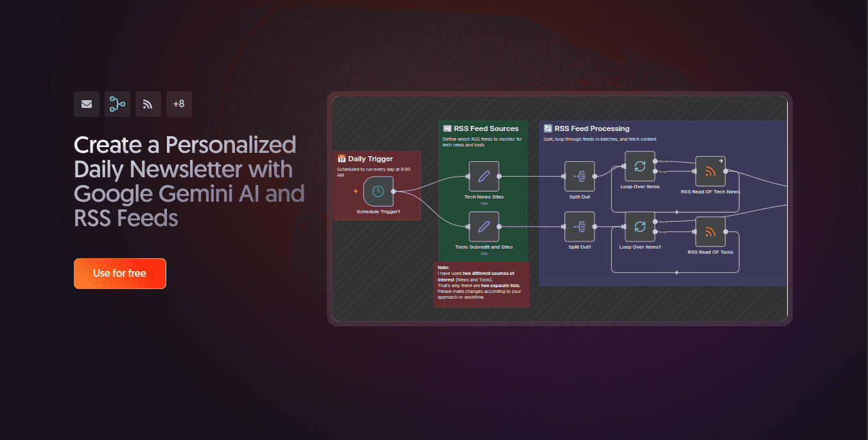Click the RSS Feed Sources sticky note title
The width and height of the screenshot is (868, 440).
(485, 128)
